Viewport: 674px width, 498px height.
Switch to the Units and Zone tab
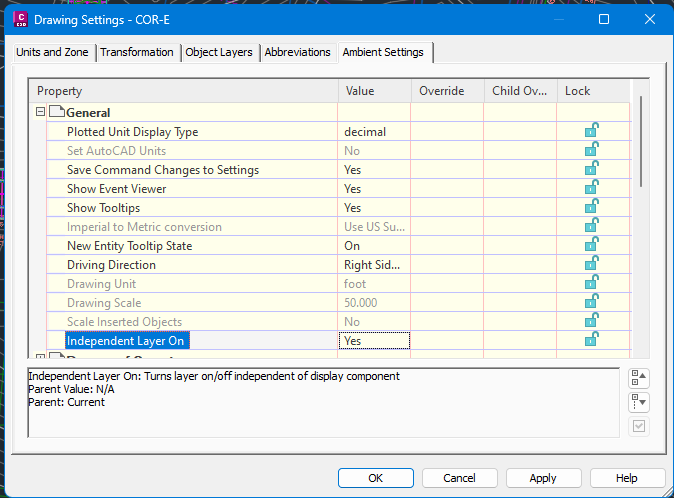[52, 52]
